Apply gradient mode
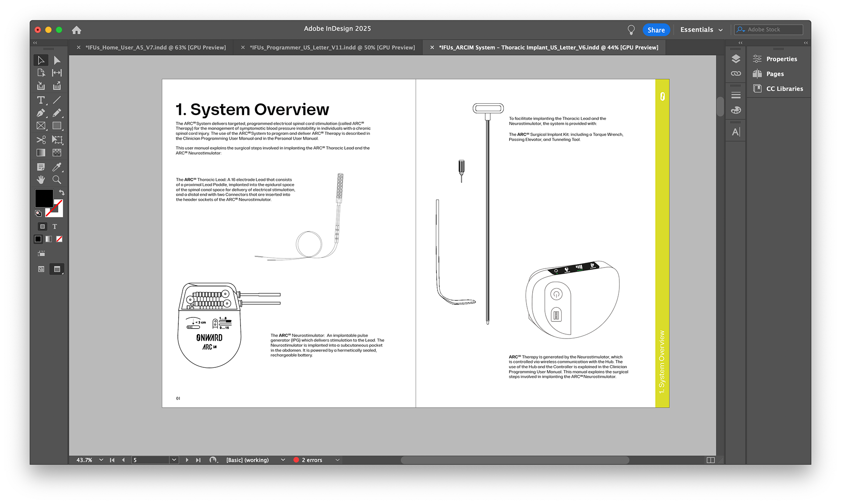Viewport: 841px width, 504px height. 49,239
